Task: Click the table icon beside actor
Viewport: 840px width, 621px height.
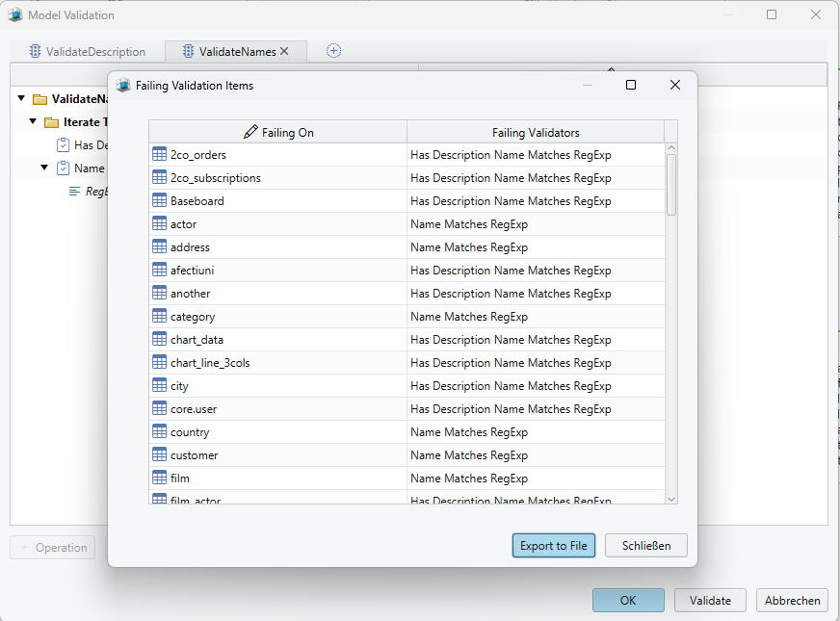Action: (159, 223)
